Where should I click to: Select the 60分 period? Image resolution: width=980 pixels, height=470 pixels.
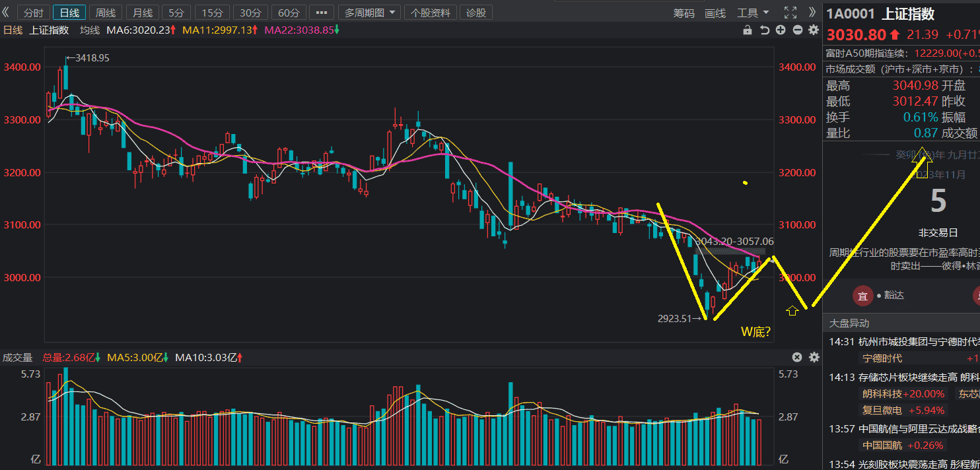289,13
